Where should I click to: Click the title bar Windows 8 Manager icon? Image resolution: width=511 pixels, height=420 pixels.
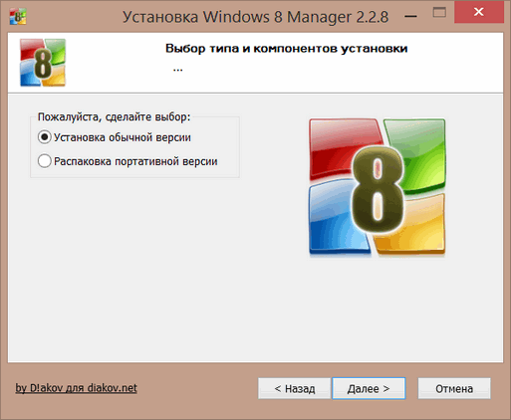[18, 16]
